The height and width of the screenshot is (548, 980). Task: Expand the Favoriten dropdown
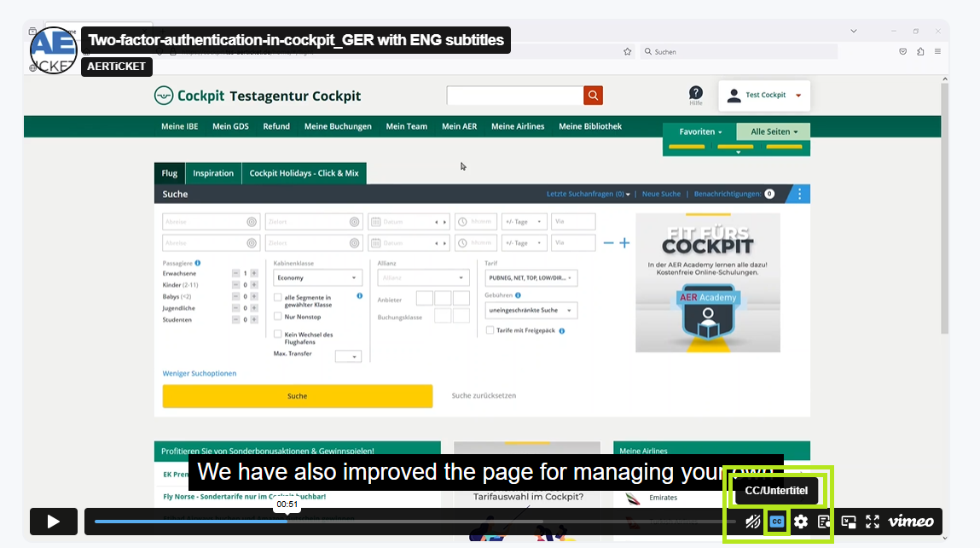coord(700,132)
